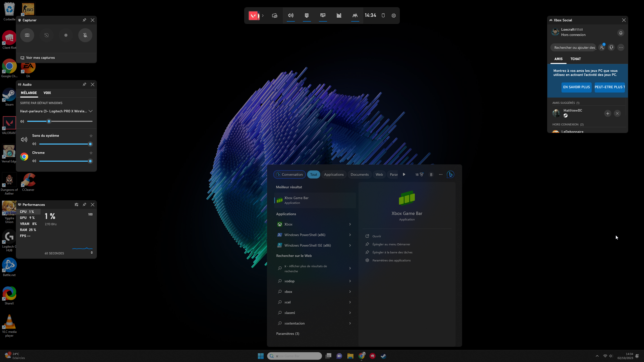
Task: Start recording with the record dot button
Action: [x=66, y=35]
